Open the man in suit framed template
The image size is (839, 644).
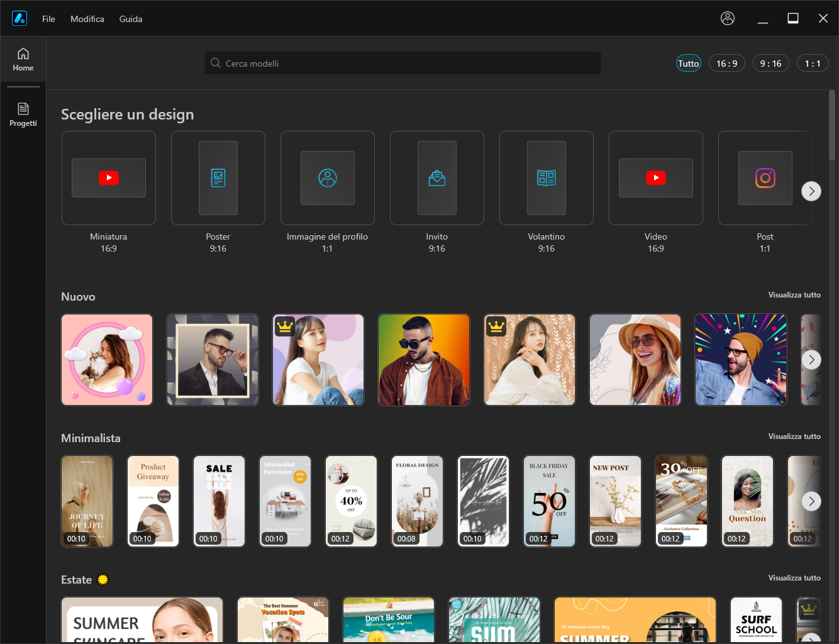pyautogui.click(x=213, y=360)
